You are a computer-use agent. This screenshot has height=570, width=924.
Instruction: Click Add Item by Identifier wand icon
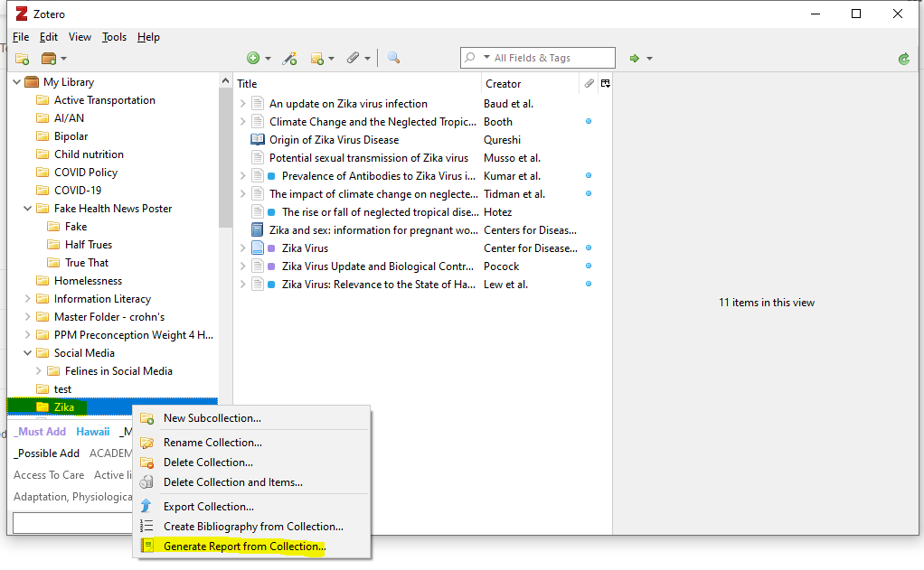(x=289, y=59)
